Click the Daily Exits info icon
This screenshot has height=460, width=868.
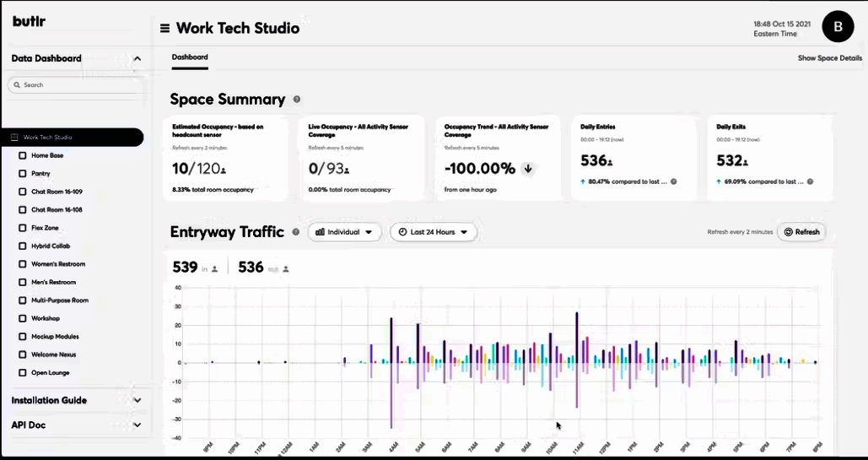[810, 181]
